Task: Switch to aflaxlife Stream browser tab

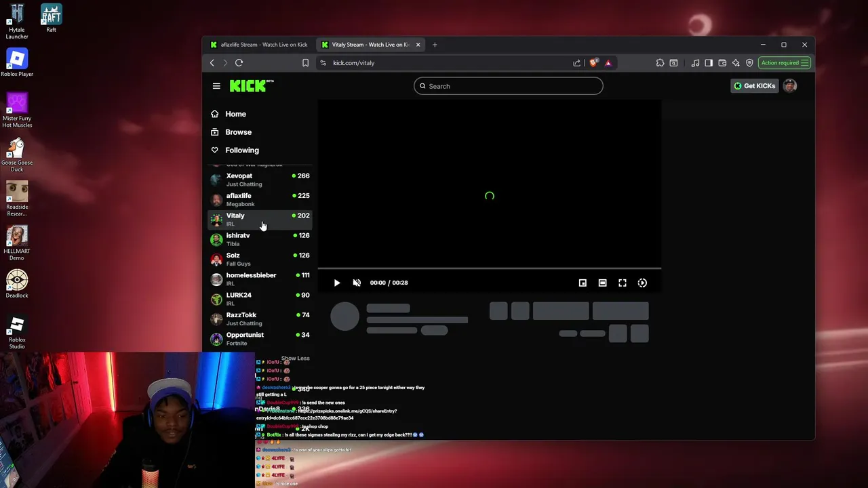Action: click(x=259, y=45)
